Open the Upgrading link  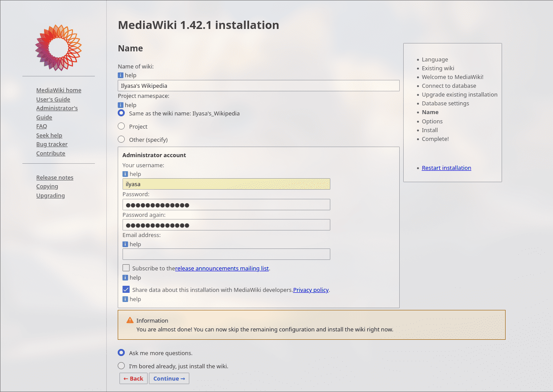point(51,196)
